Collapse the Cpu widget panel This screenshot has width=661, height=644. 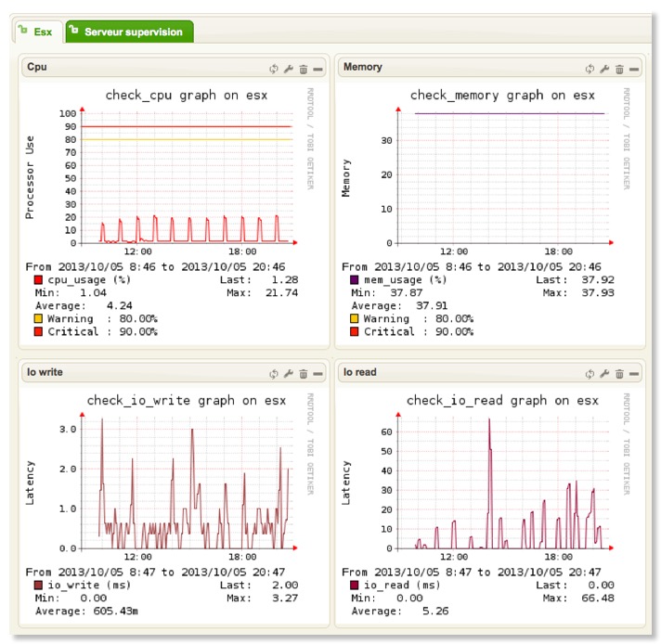point(318,69)
